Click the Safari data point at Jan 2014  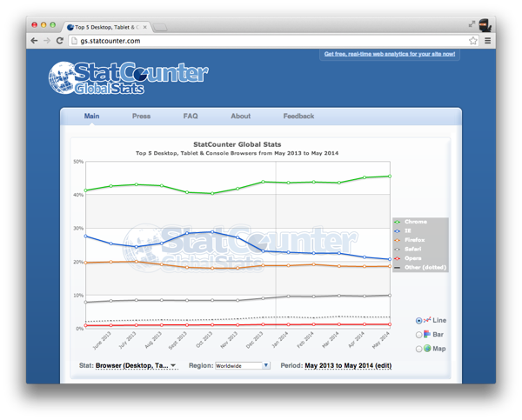288,296
